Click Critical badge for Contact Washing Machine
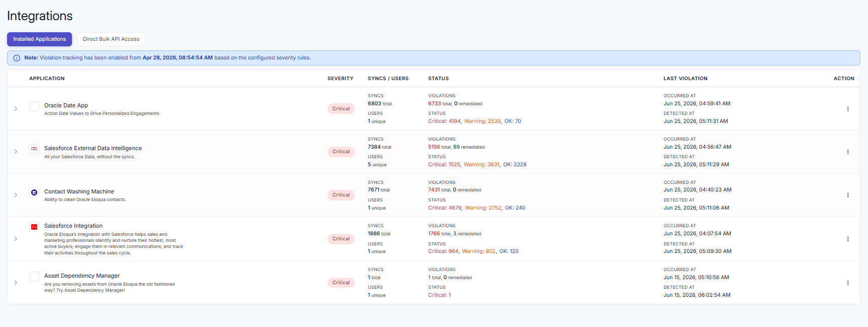Image resolution: width=868 pixels, height=327 pixels. [x=341, y=195]
